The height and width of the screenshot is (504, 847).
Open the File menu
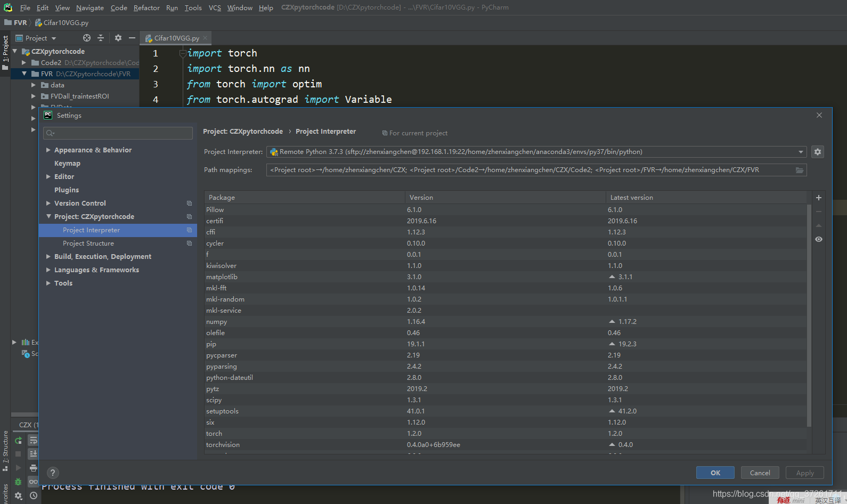25,7
